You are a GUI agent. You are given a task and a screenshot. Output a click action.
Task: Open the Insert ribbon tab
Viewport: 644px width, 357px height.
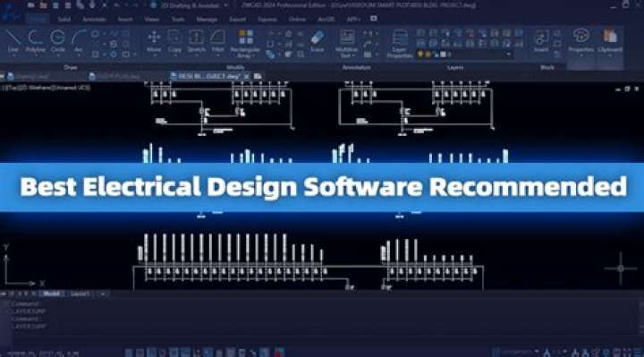pyautogui.click(x=125, y=19)
